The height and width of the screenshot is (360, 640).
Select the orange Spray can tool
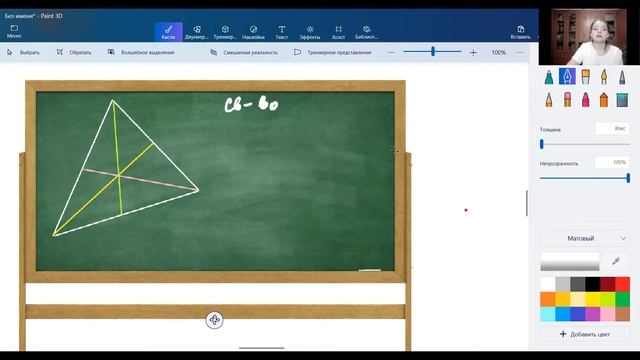click(604, 100)
